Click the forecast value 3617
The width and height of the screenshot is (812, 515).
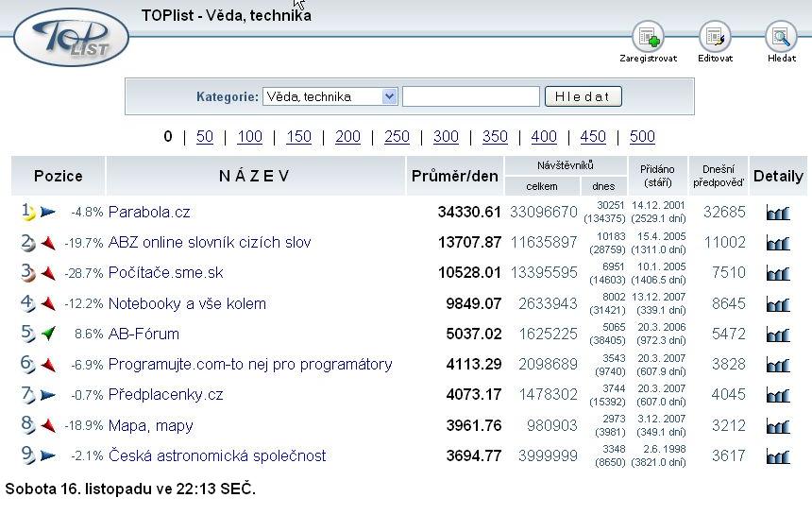pos(729,455)
